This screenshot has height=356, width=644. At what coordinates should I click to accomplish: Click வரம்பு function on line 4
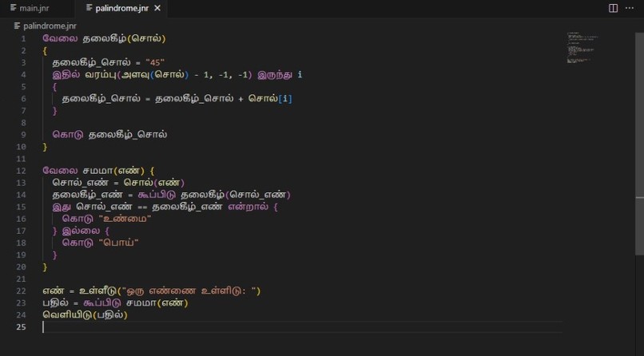coord(101,75)
